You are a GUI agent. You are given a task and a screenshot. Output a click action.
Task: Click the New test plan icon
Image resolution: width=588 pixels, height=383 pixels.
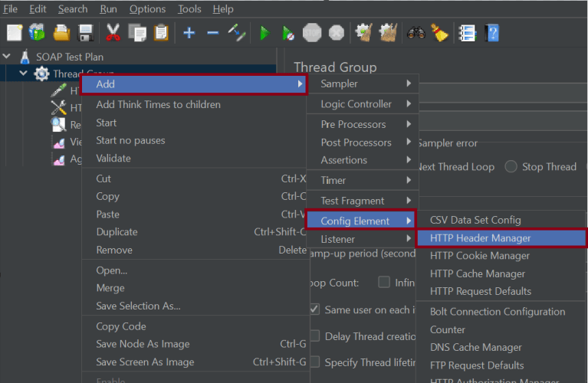[15, 33]
